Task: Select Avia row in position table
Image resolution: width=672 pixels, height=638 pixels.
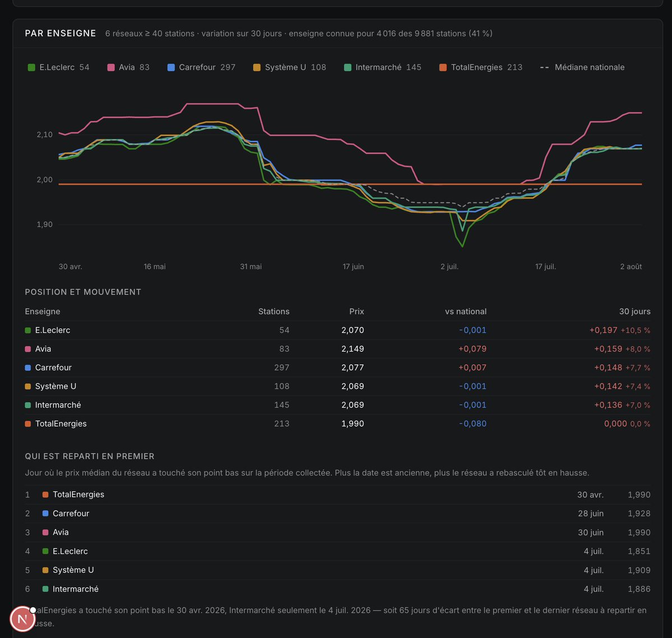Action: pyautogui.click(x=338, y=349)
